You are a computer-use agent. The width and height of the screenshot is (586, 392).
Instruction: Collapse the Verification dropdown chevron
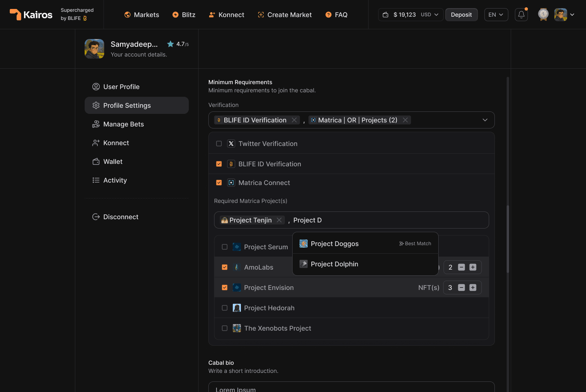coord(485,120)
